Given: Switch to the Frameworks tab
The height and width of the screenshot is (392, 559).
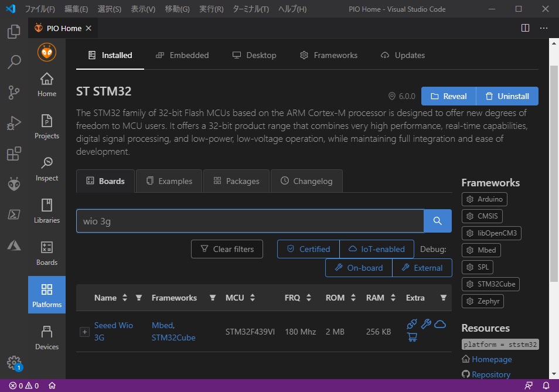Looking at the screenshot, I should (x=329, y=55).
